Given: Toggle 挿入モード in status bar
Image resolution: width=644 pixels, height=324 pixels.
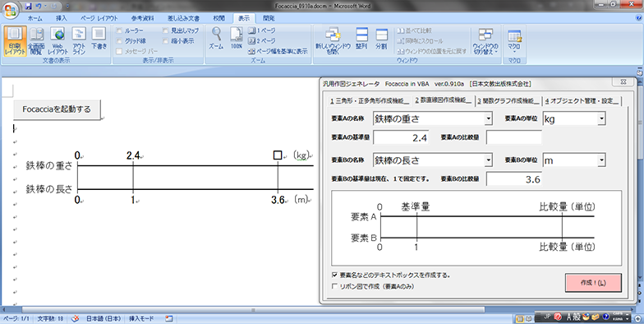Looking at the screenshot, I should 141,319.
